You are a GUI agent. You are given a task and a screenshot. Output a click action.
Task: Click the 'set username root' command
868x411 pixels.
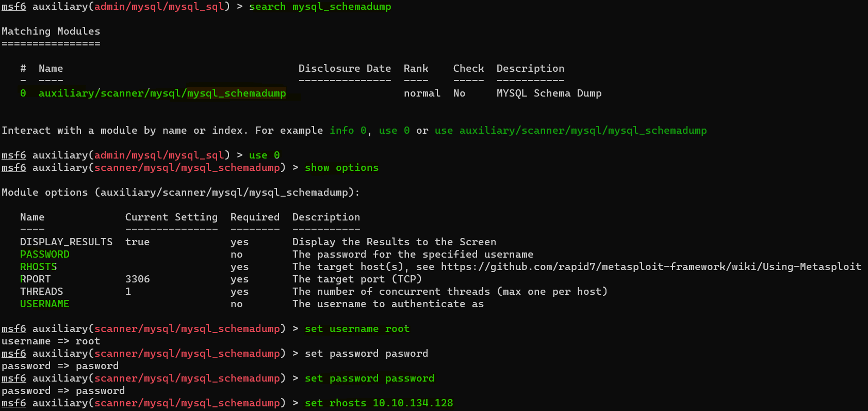pos(357,329)
